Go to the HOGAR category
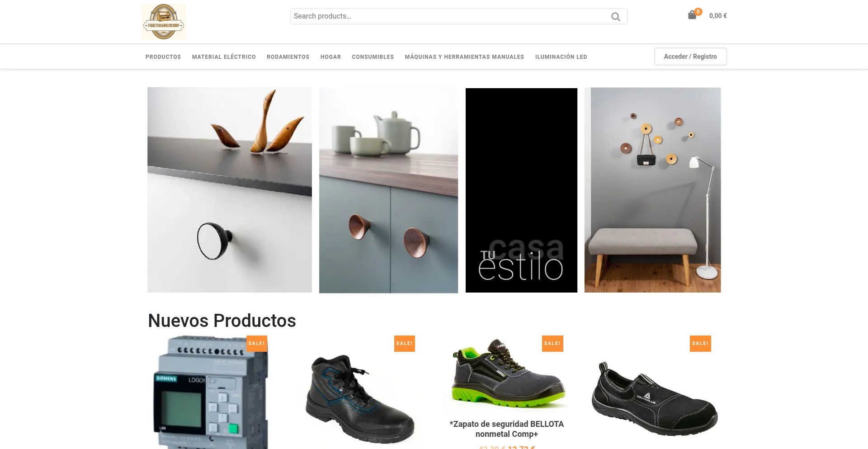 pos(330,57)
